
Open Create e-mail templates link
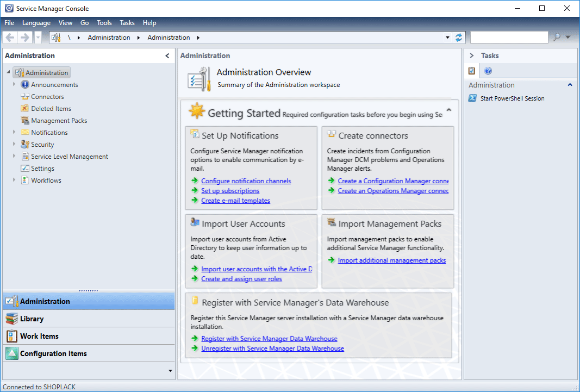tap(235, 201)
